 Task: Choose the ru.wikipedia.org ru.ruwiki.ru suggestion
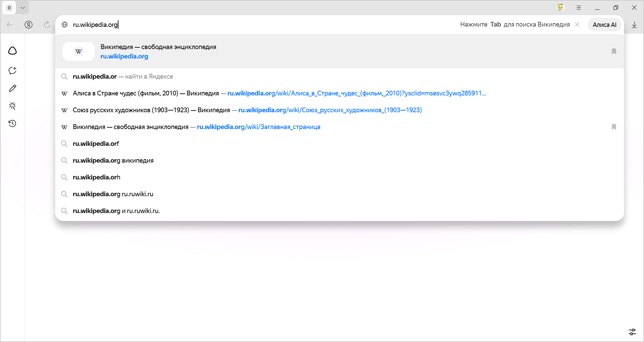340,194
